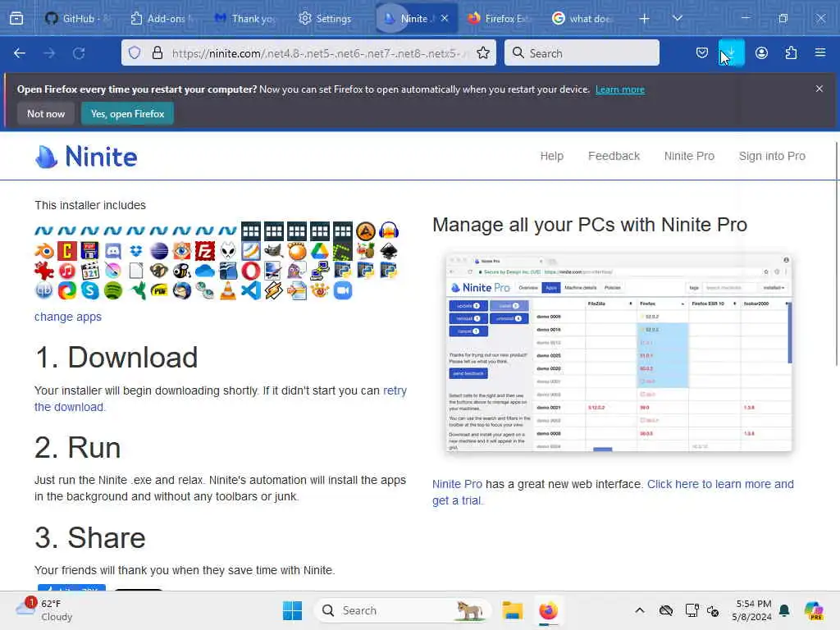This screenshot has width=840, height=630.
Task: Click Yes, open Firefox button
Action: coord(127,113)
